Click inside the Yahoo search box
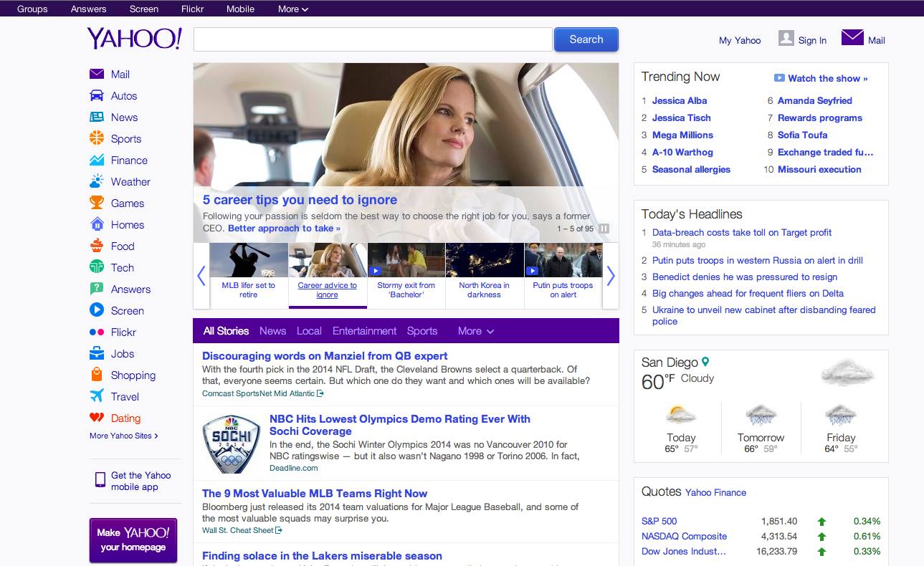The image size is (924, 566). point(373,39)
